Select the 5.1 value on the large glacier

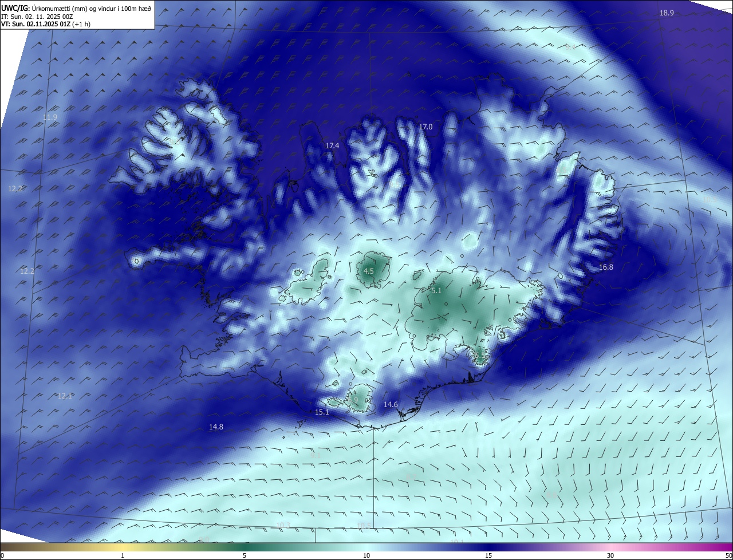436,291
